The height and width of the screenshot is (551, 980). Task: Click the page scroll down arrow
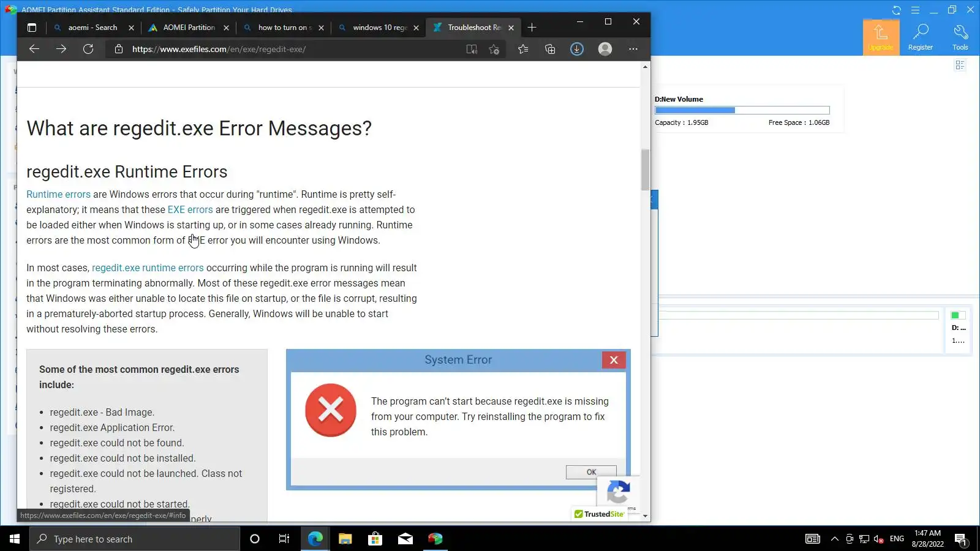point(645,516)
